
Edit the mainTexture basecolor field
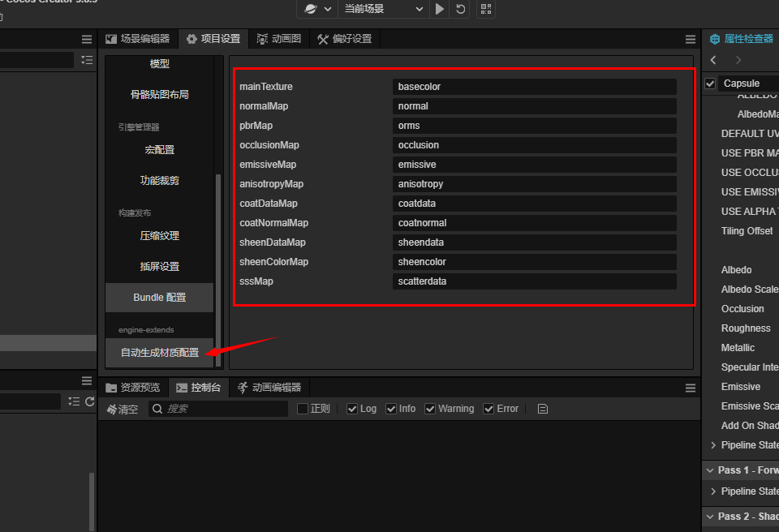[x=534, y=87]
